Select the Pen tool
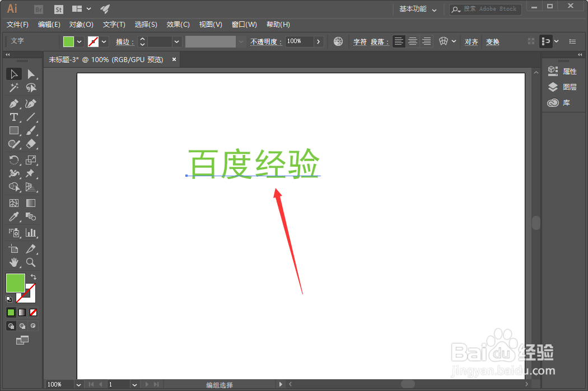 [x=14, y=103]
